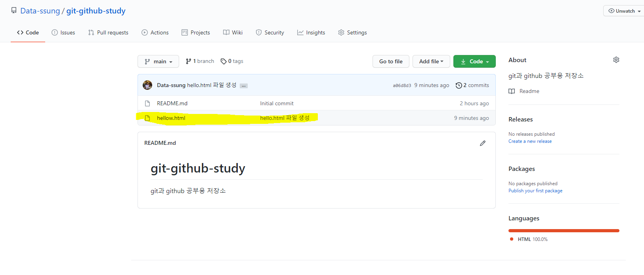
Task: Click the git-github-study README heading
Action: point(198,168)
